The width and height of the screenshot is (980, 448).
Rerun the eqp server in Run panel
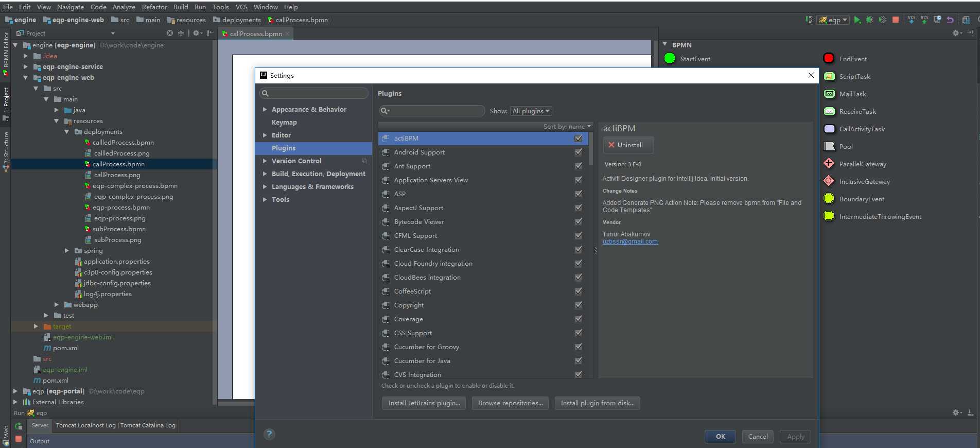pos(19,426)
